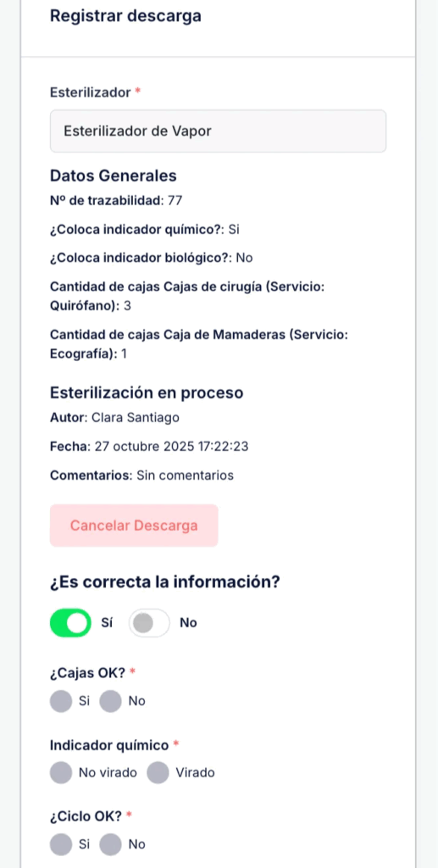
Task: Click the Caja de Mamaderas quantity line
Action: tap(199, 344)
